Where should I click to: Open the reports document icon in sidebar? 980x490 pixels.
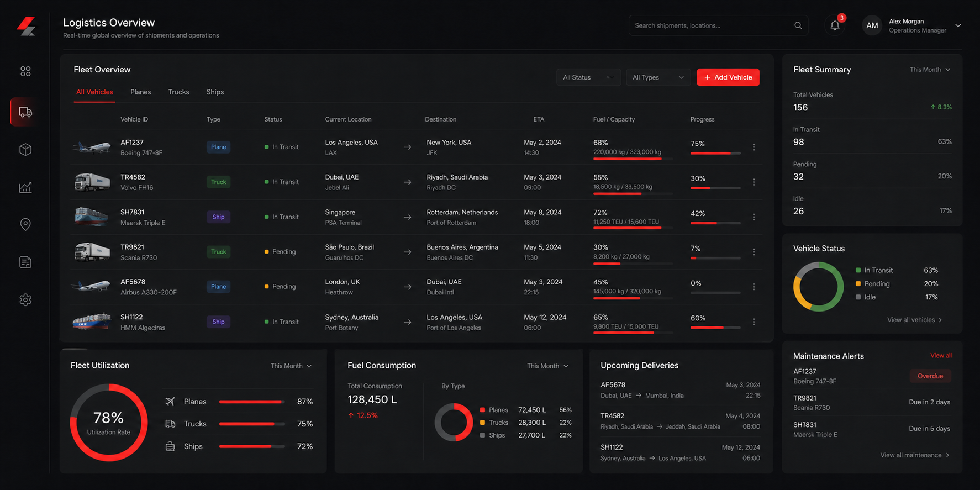point(25,262)
